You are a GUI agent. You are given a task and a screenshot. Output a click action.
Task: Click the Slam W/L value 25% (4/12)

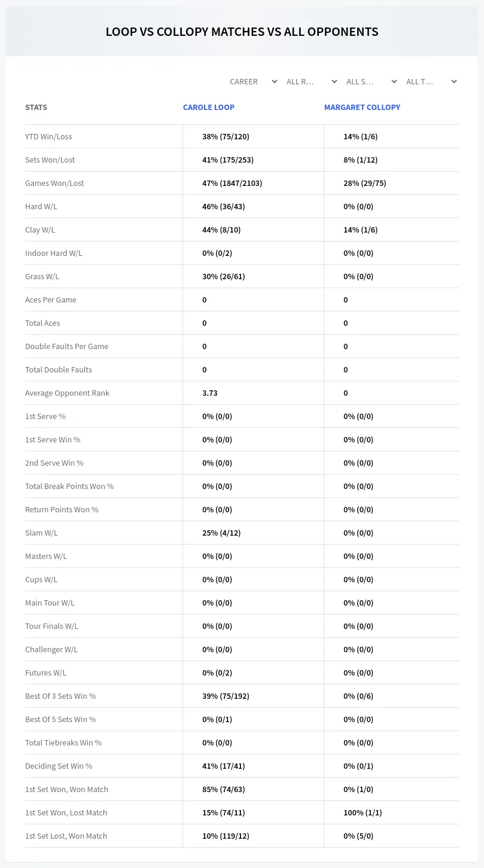pyautogui.click(x=221, y=533)
